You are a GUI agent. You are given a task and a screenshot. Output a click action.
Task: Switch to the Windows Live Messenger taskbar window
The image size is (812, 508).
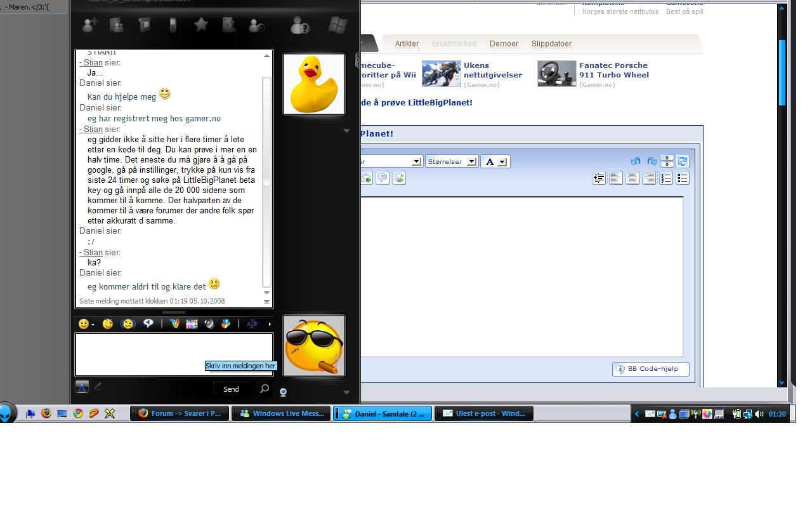[x=281, y=413]
